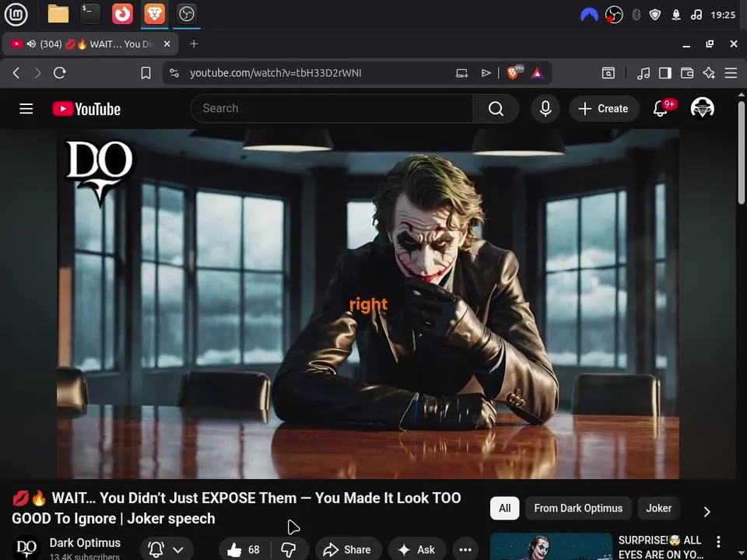The width and height of the screenshot is (747, 560).
Task: Click the page vertical scrollbar
Action: 742,152
